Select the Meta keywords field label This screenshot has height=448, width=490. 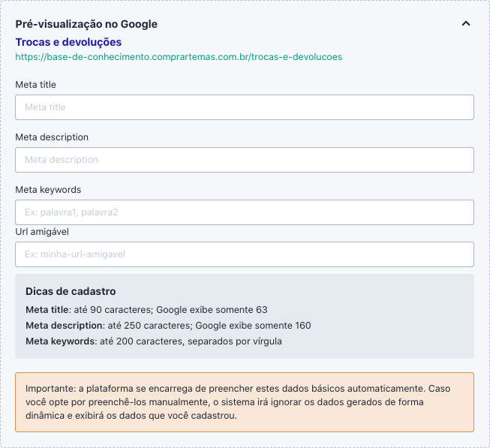pyautogui.click(x=48, y=190)
